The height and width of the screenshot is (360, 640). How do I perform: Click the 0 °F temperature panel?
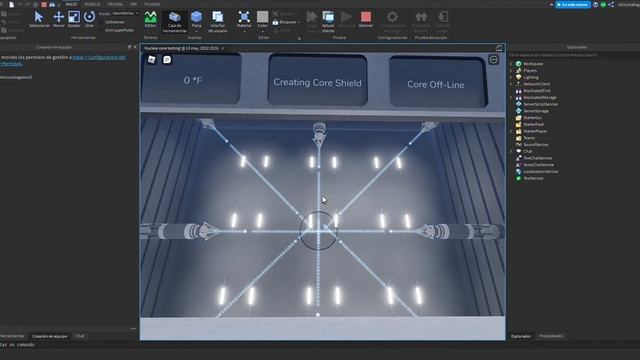tap(191, 80)
